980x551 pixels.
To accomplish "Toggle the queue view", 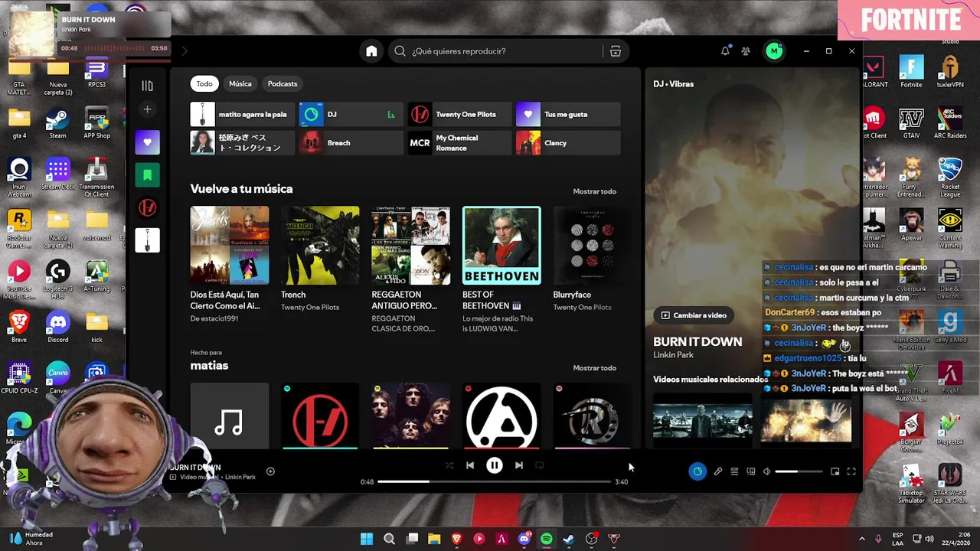I will click(x=734, y=471).
